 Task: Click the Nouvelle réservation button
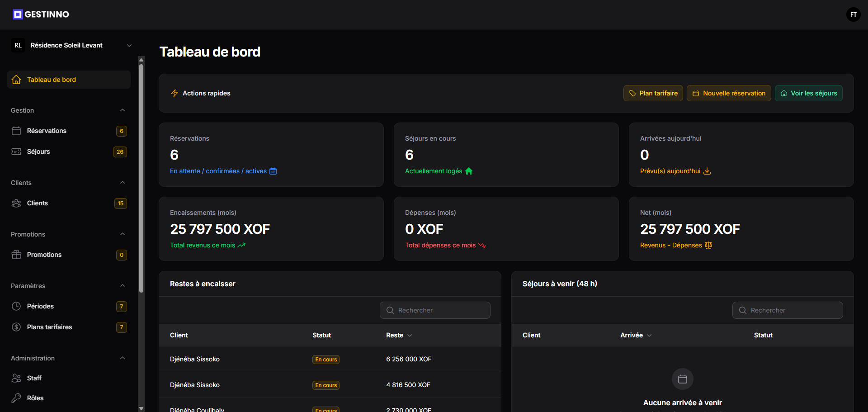729,93
